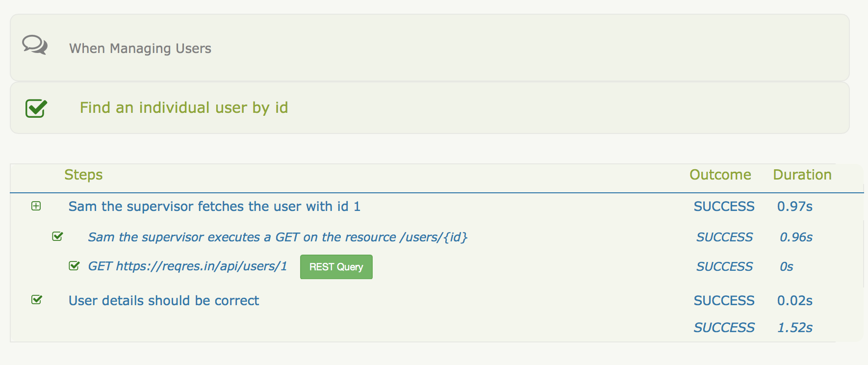Click the Outcome column header
This screenshot has width=868, height=365.
coord(720,175)
